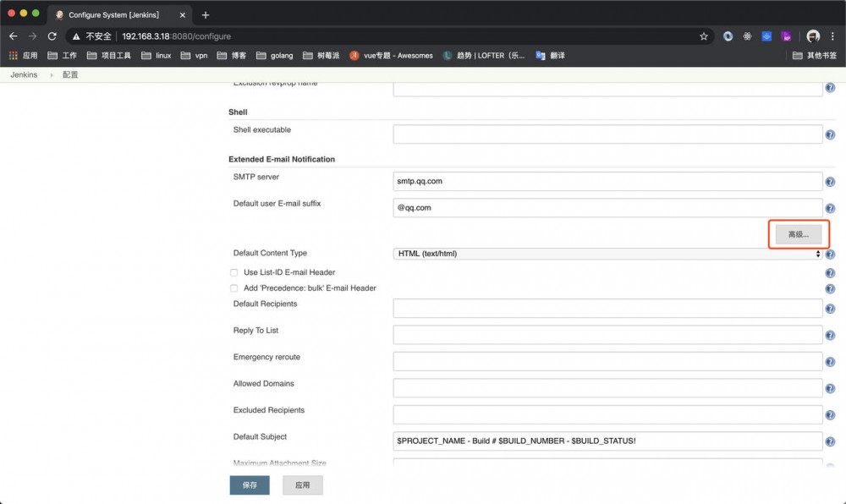
Task: Click the 保存 save button
Action: 249,485
